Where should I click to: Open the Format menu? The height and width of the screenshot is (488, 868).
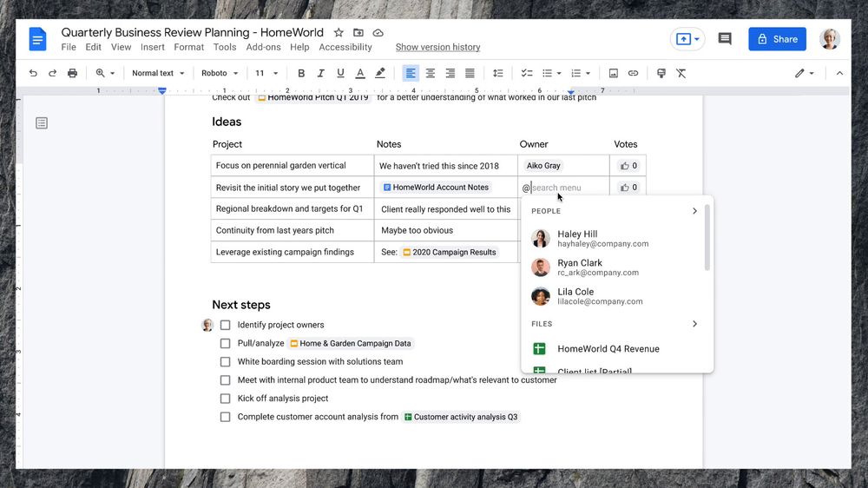pos(188,47)
